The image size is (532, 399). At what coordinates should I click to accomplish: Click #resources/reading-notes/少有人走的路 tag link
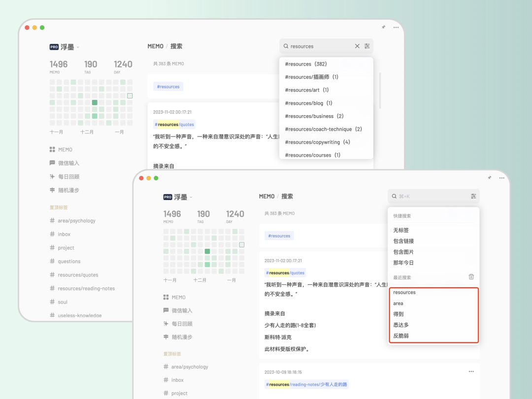click(306, 384)
